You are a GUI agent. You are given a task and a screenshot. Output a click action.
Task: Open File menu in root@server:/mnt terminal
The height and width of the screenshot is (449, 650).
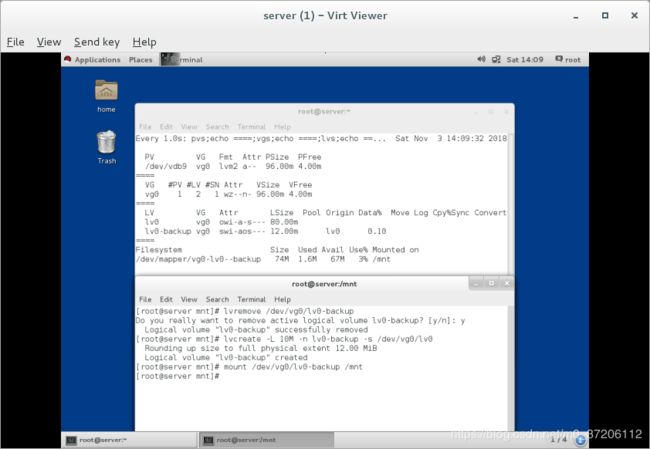click(x=145, y=299)
